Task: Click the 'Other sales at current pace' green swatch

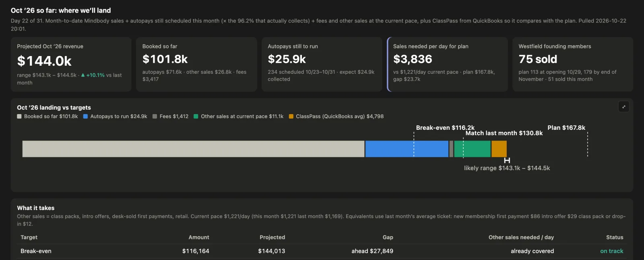Action: 196,116
